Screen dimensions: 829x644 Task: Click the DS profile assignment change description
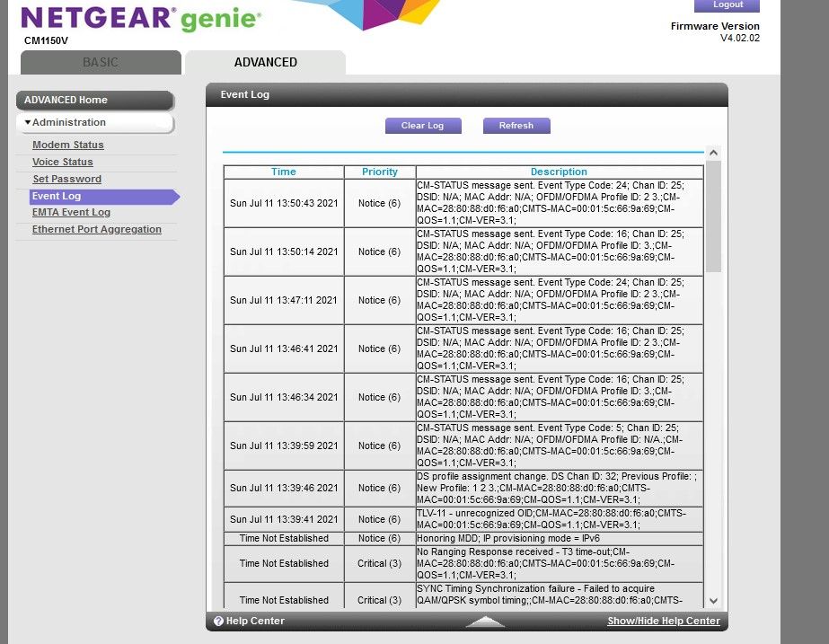(x=560, y=489)
